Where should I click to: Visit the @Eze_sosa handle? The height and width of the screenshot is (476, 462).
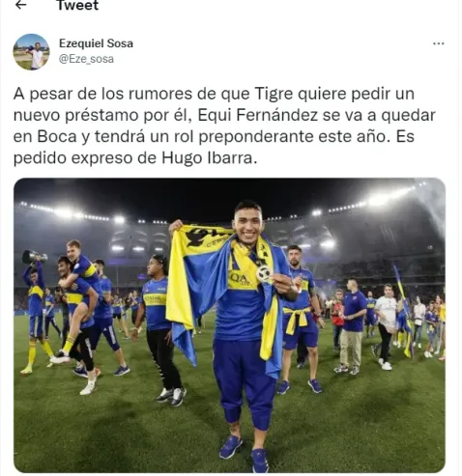point(86,59)
